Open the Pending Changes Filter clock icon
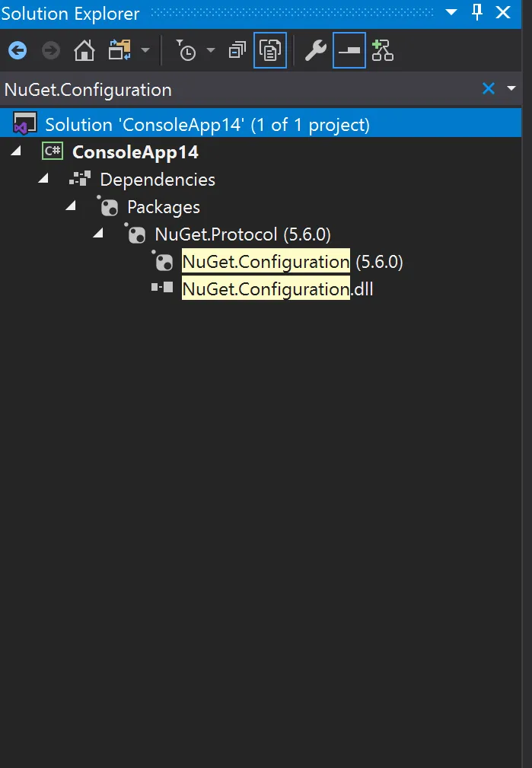 186,50
